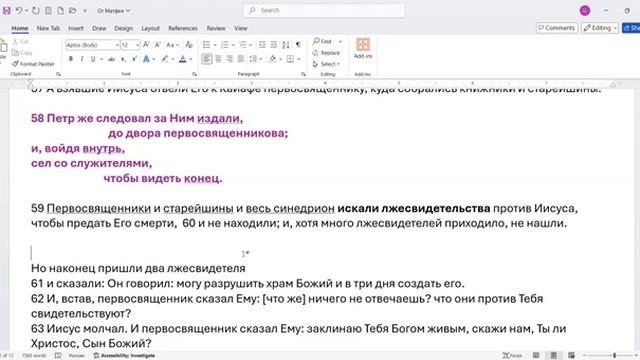
Task: Increase the font size
Action: click(146, 44)
